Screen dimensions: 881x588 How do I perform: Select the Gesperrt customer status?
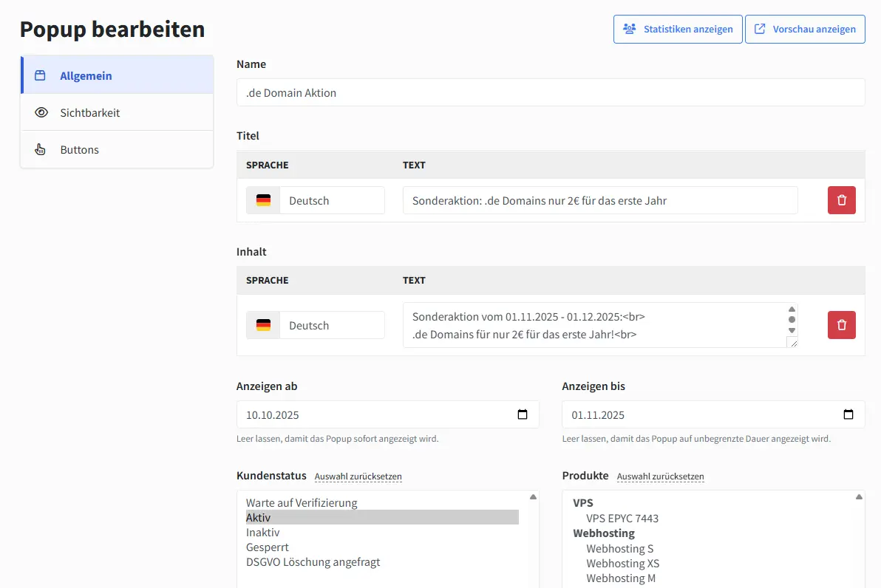tap(382, 547)
